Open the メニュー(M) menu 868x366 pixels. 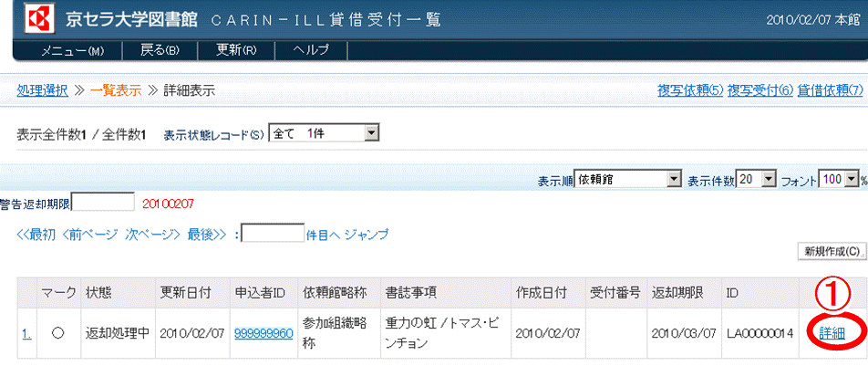click(73, 51)
